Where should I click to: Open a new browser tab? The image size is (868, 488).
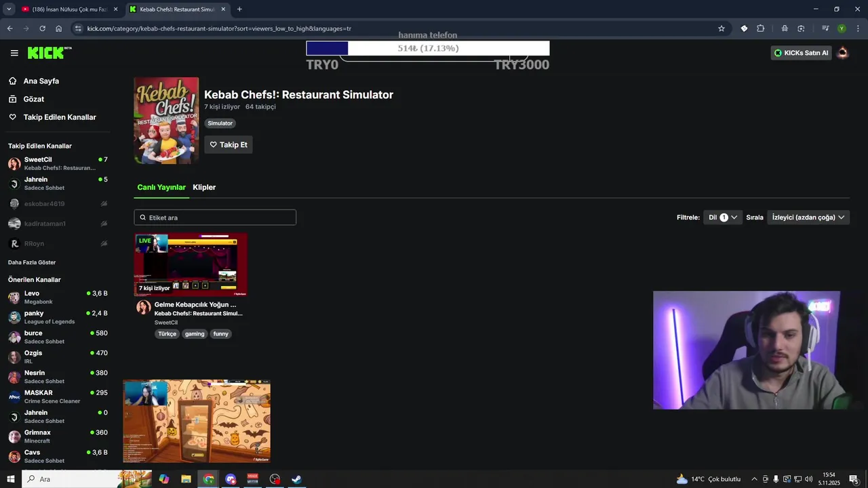pos(239,9)
